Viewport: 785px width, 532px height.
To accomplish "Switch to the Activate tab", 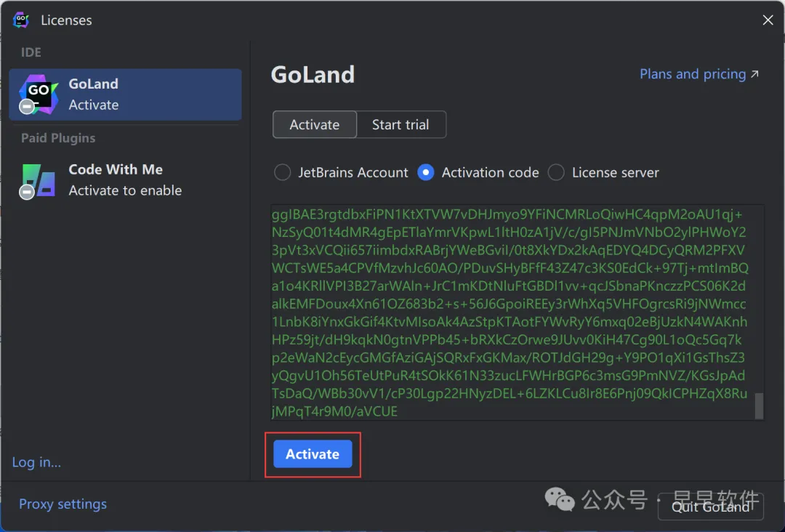I will (315, 125).
